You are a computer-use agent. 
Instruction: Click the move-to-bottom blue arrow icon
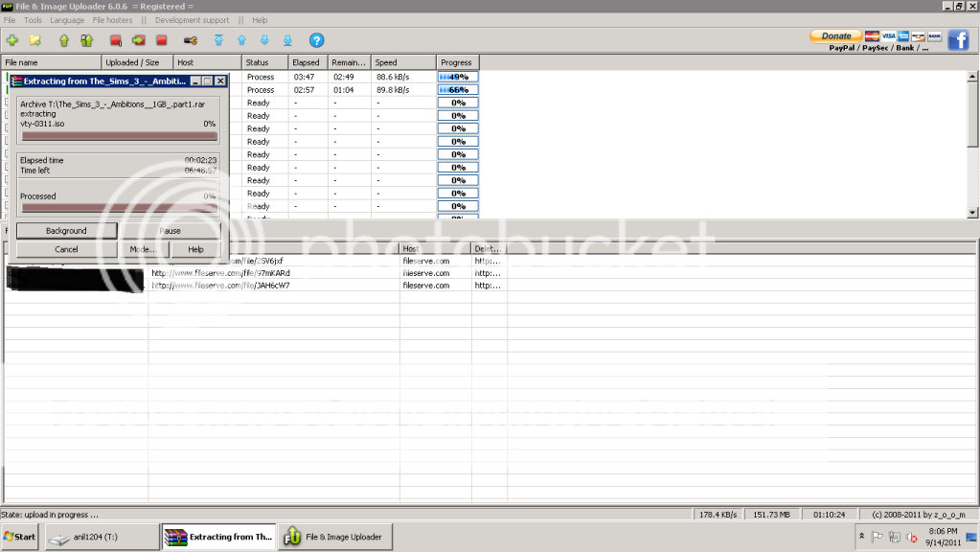point(287,40)
